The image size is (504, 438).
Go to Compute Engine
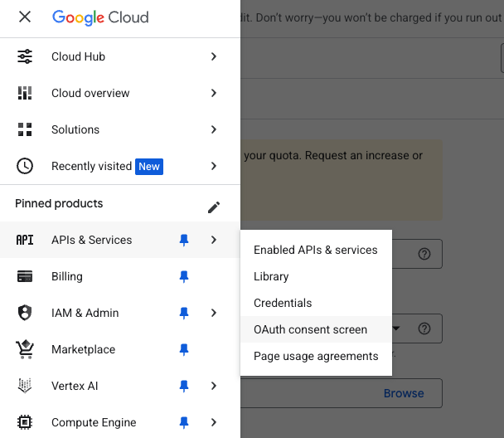click(x=120, y=422)
